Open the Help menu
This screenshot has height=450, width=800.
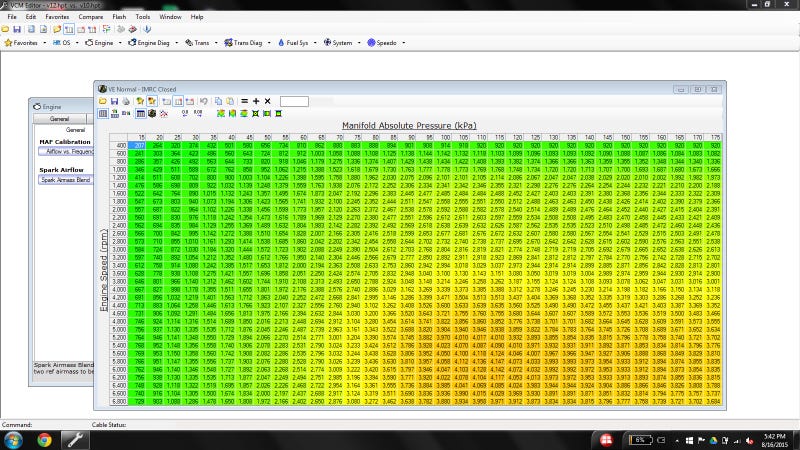point(197,17)
